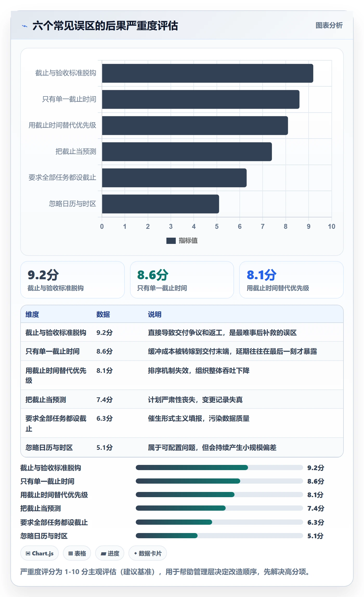Click the lightning icon beside the title
Screen dimensions: 364x597
tap(25, 26)
